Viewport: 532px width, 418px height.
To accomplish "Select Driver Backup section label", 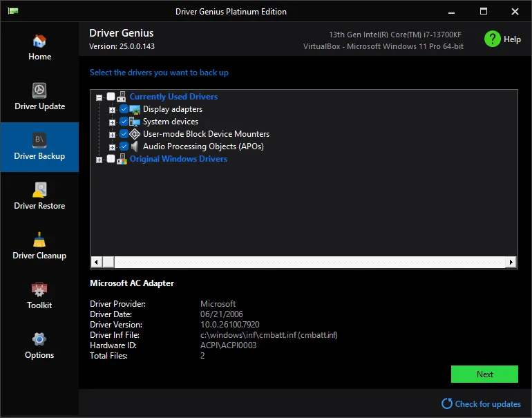I will [x=39, y=156].
